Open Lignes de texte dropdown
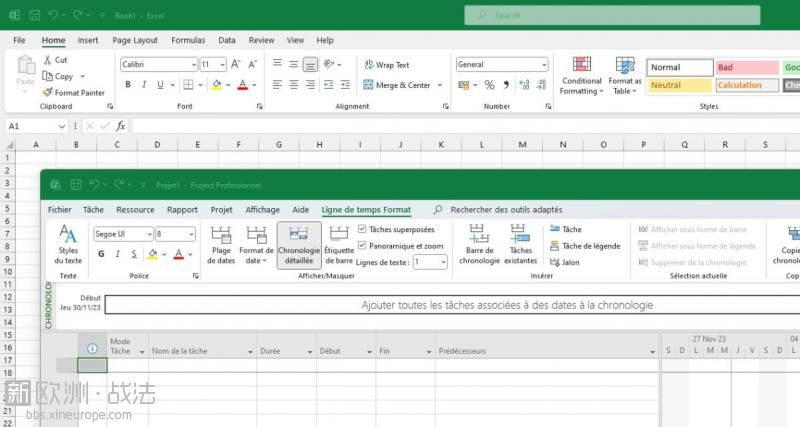The image size is (800, 427). pos(443,262)
